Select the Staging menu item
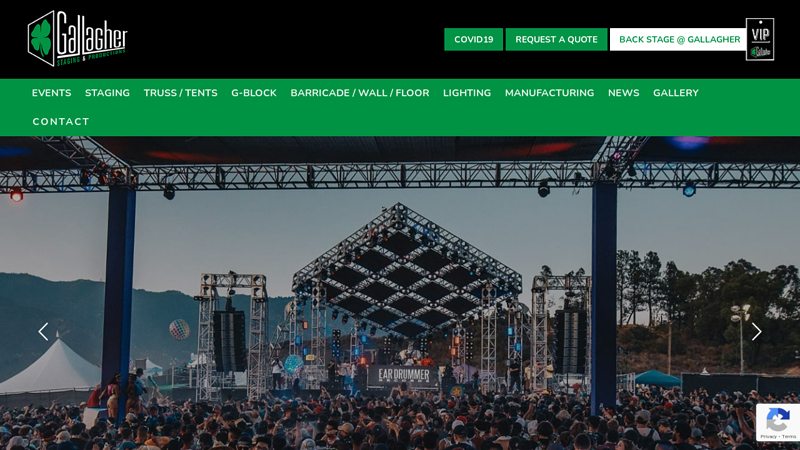Image resolution: width=800 pixels, height=450 pixels. click(x=107, y=93)
